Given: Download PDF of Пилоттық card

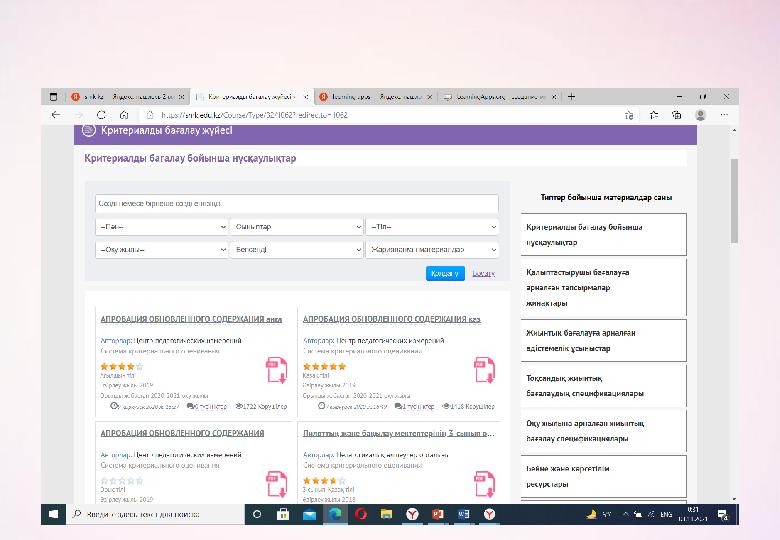Looking at the screenshot, I should pyautogui.click(x=484, y=484).
